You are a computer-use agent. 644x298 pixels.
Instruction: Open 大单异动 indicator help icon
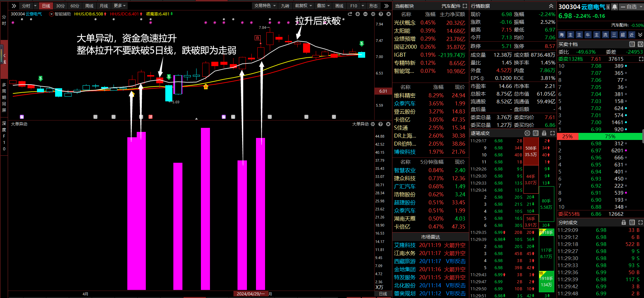coord(381,124)
